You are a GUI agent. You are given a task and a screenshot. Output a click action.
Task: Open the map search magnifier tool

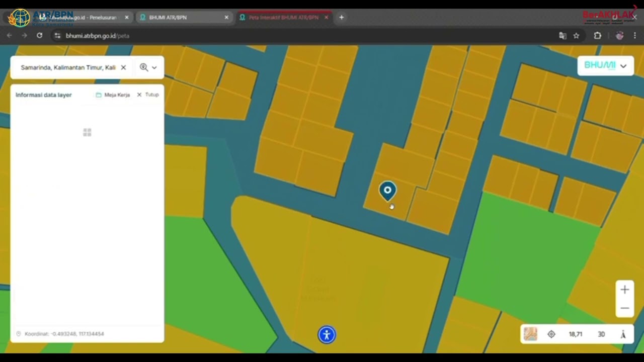(144, 67)
